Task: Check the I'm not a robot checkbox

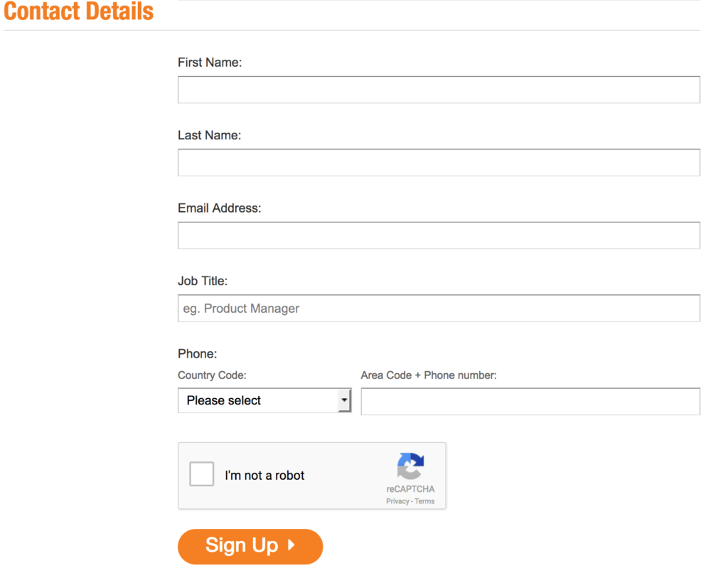Action: (202, 474)
